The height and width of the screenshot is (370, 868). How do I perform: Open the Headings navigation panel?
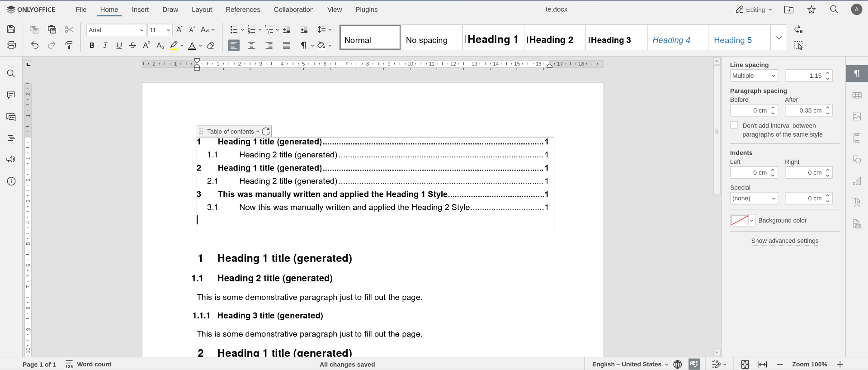click(11, 138)
